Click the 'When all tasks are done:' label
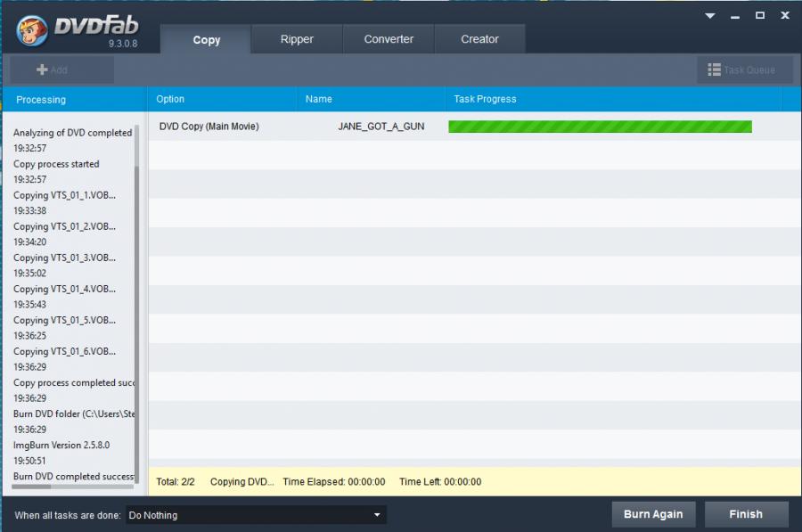 coord(68,515)
